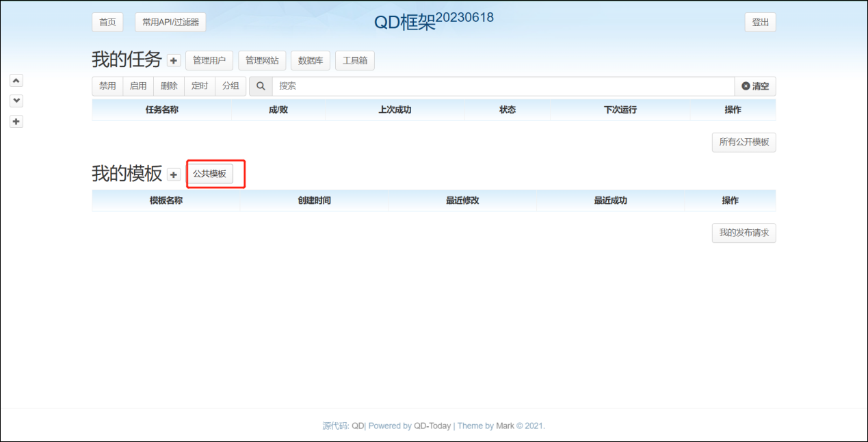Click the 搜索 search input field

click(x=503, y=86)
